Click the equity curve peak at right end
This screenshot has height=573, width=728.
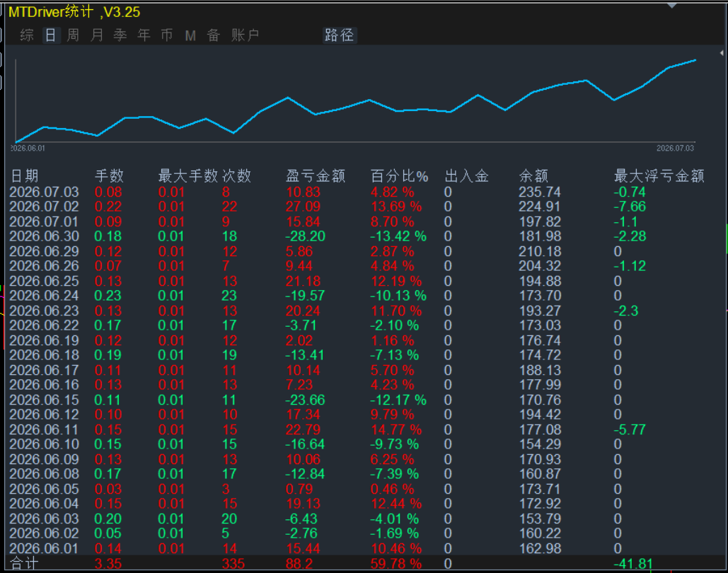tap(695, 60)
